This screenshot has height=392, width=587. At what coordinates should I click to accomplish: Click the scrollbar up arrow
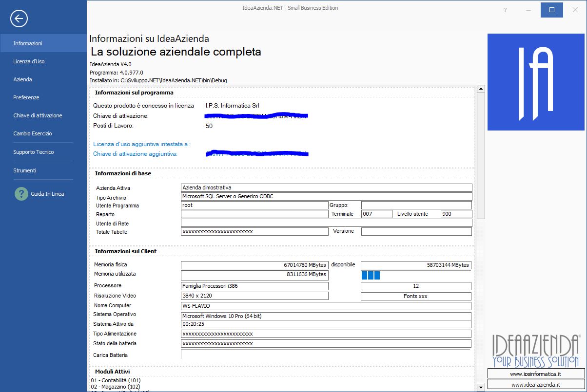480,89
